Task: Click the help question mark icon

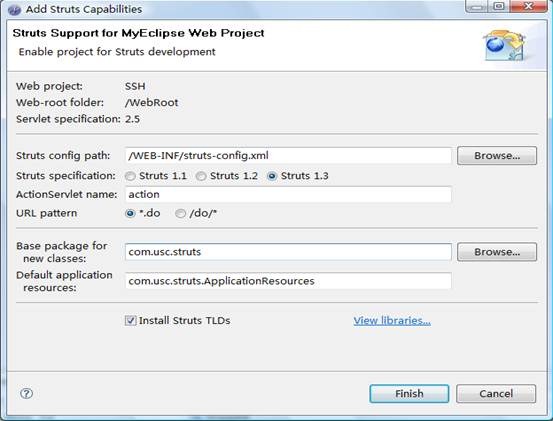Action: [x=26, y=393]
